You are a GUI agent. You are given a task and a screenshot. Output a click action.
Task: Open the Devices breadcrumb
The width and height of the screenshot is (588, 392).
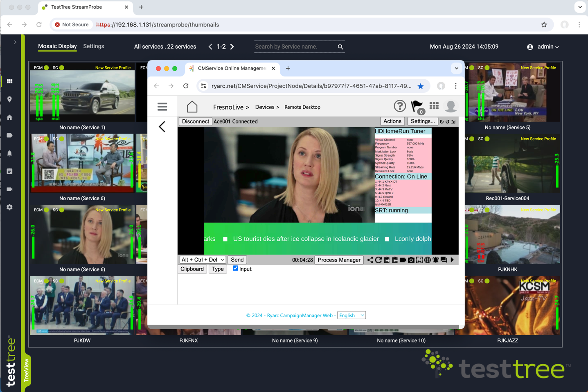[x=264, y=107]
